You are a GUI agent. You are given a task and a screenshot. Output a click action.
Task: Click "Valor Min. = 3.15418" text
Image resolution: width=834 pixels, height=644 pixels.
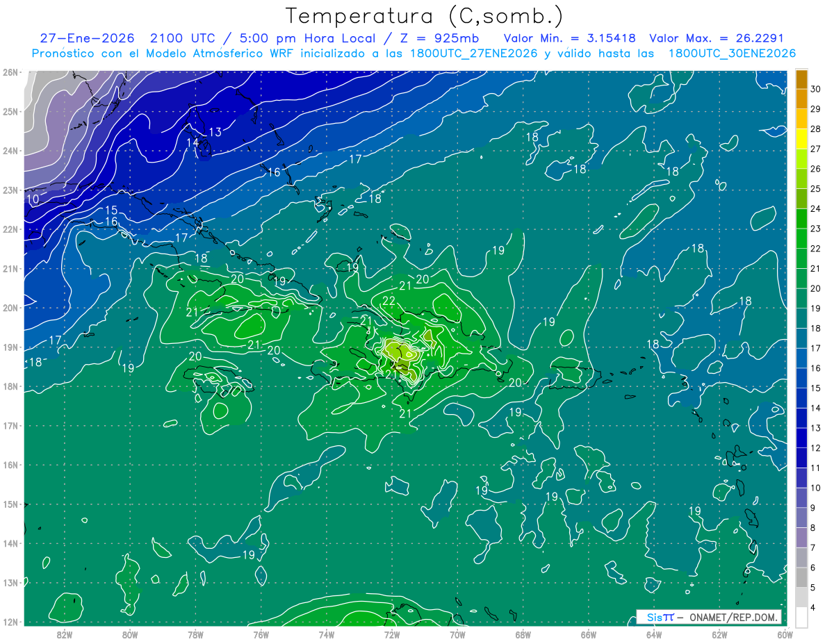[x=569, y=38]
